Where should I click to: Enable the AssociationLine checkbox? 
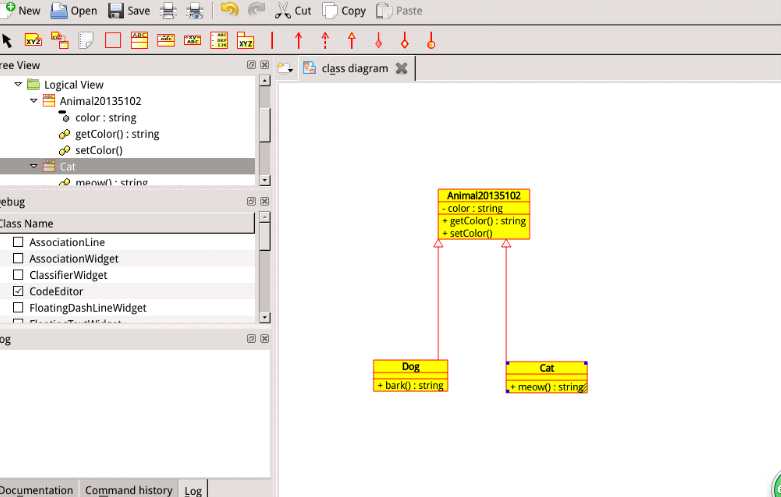18,242
